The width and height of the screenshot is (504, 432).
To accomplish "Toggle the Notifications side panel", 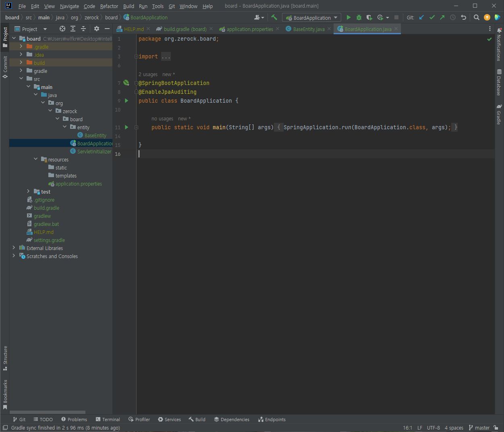I will [x=499, y=44].
